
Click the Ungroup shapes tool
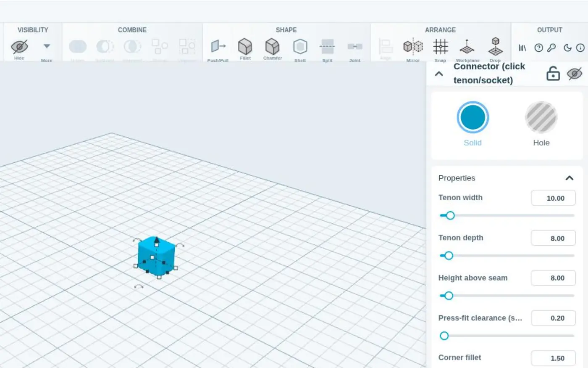187,50
